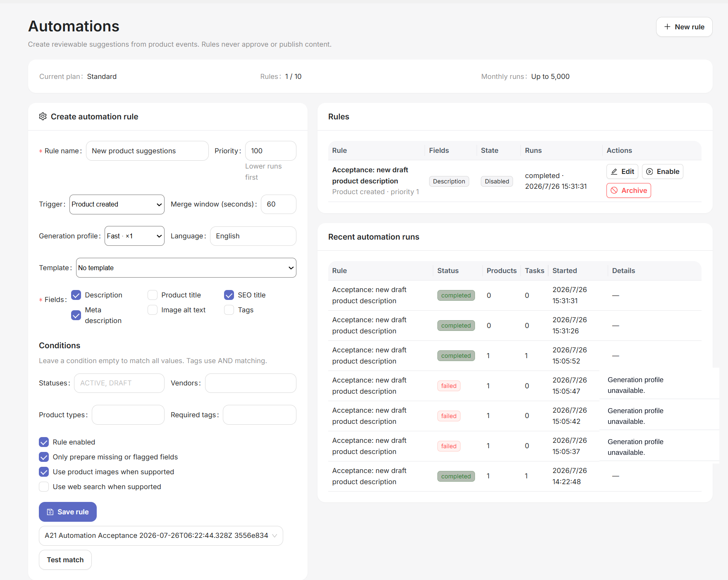Click the Standard current plan value

(x=102, y=76)
